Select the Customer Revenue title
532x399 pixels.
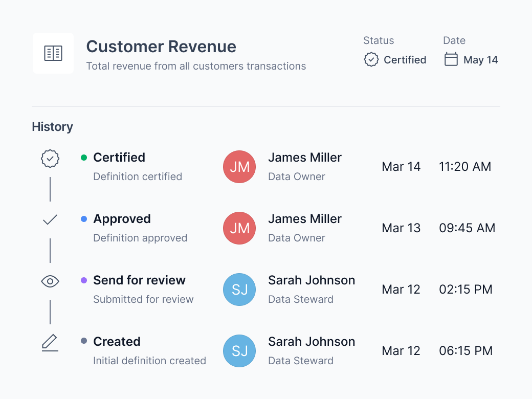pyautogui.click(x=161, y=47)
